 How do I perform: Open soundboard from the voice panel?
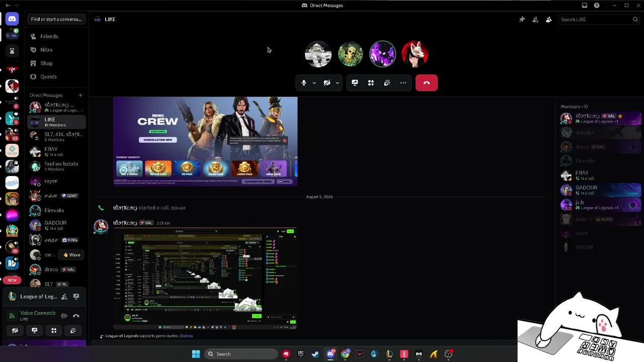(73, 330)
